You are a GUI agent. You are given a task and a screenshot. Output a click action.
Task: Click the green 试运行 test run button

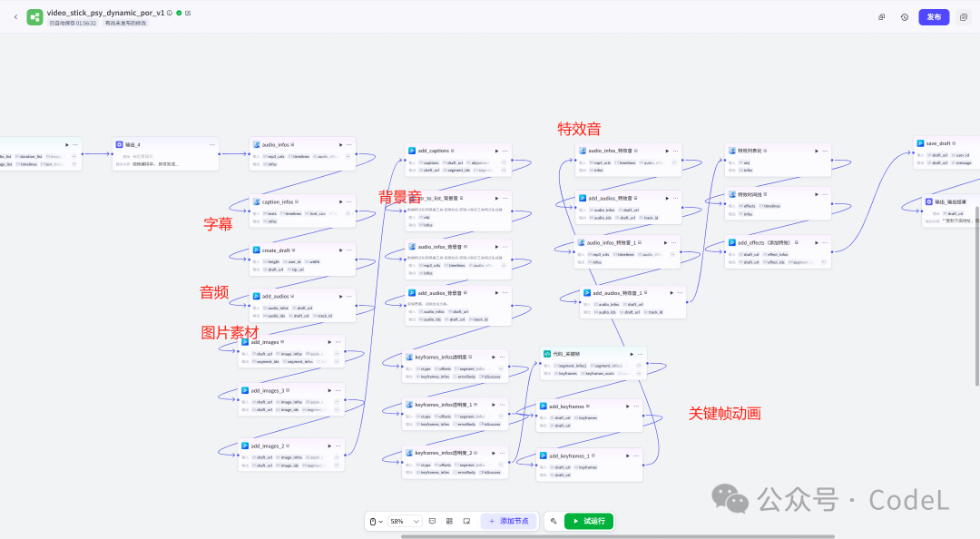pos(589,522)
